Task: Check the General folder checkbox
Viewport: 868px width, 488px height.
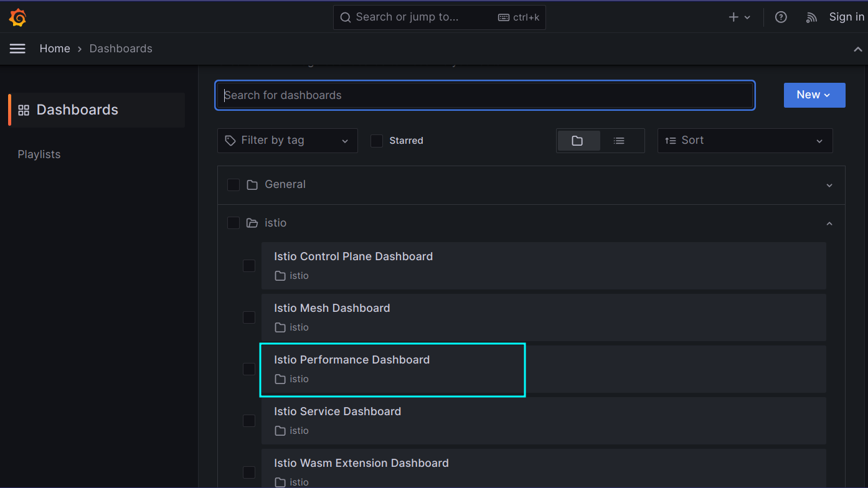Action: click(234, 185)
